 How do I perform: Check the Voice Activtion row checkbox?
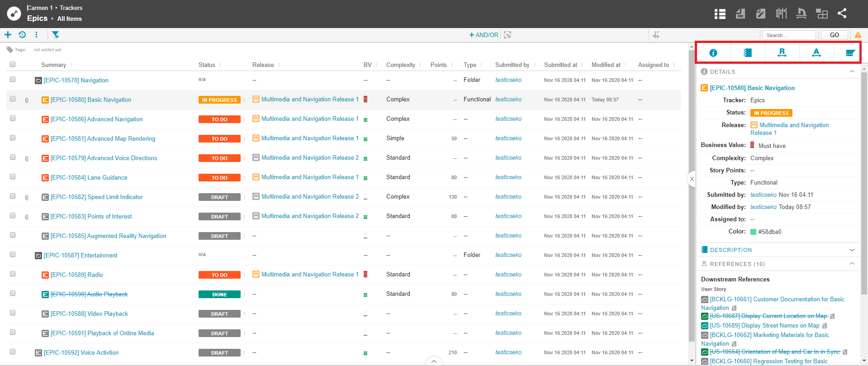(13, 352)
